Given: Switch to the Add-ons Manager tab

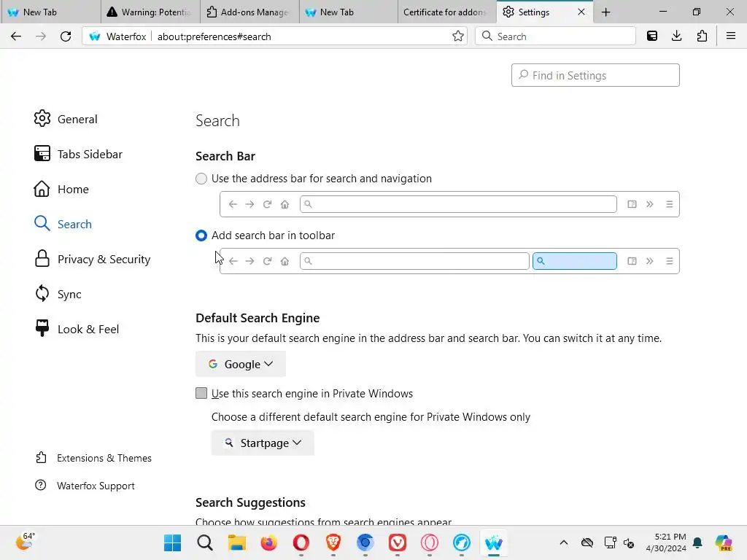Looking at the screenshot, I should [249, 12].
